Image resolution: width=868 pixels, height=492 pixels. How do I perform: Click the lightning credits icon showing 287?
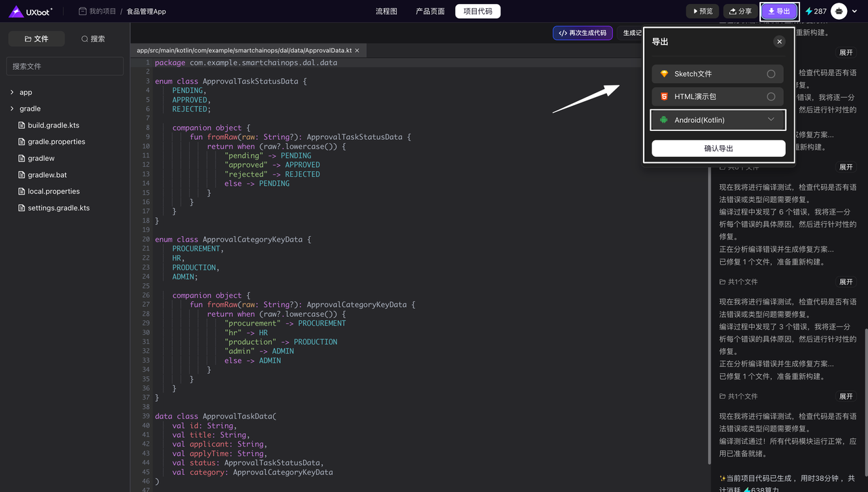point(809,12)
